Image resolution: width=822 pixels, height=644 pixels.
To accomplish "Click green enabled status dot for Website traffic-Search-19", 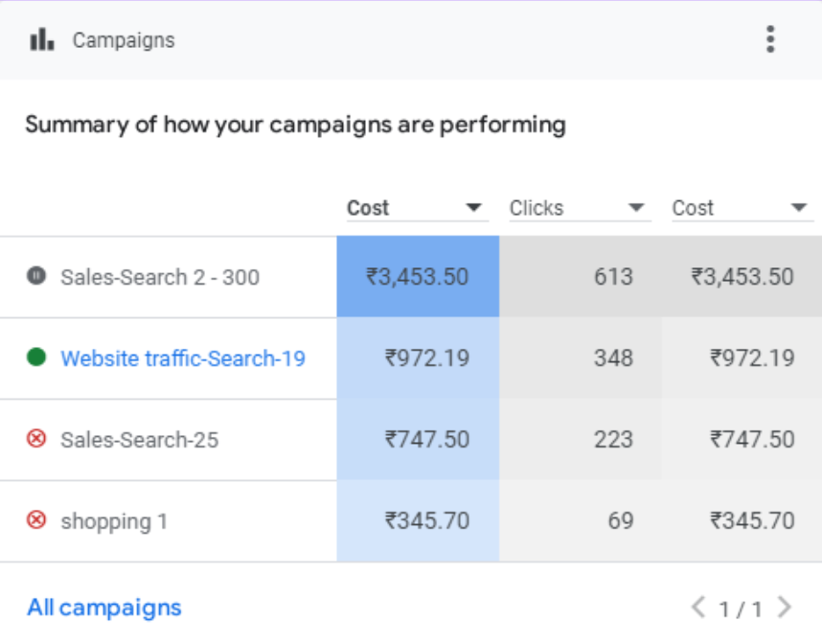I will 36,357.
